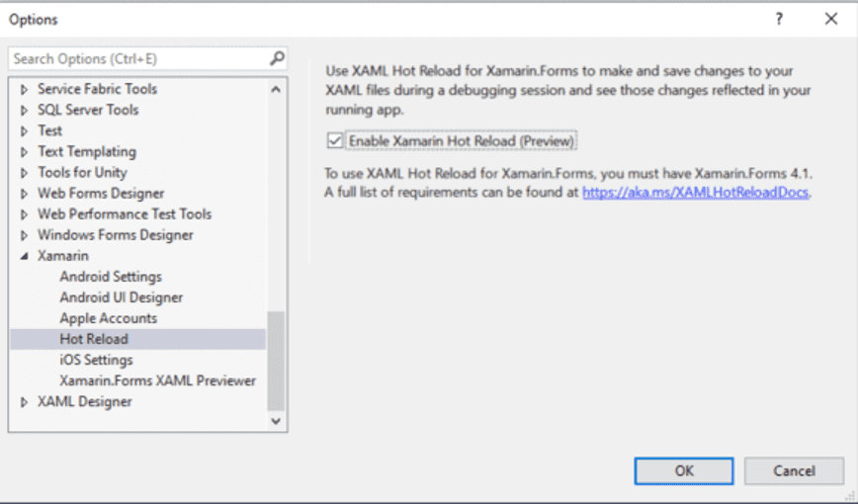Open iOS Settings page
858x504 pixels.
click(96, 360)
